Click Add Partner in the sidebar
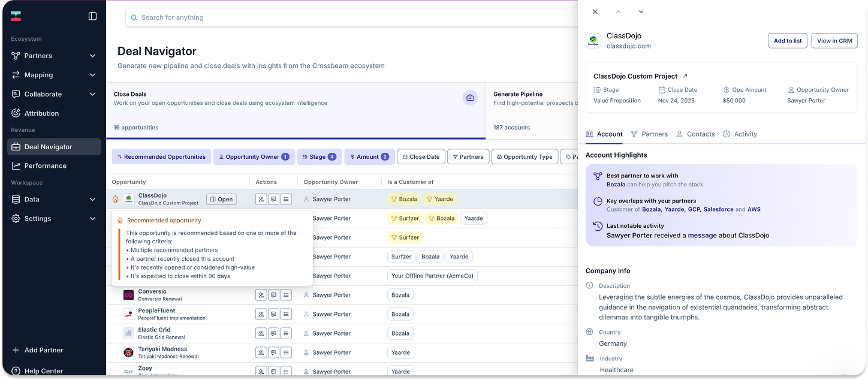 click(x=37, y=350)
